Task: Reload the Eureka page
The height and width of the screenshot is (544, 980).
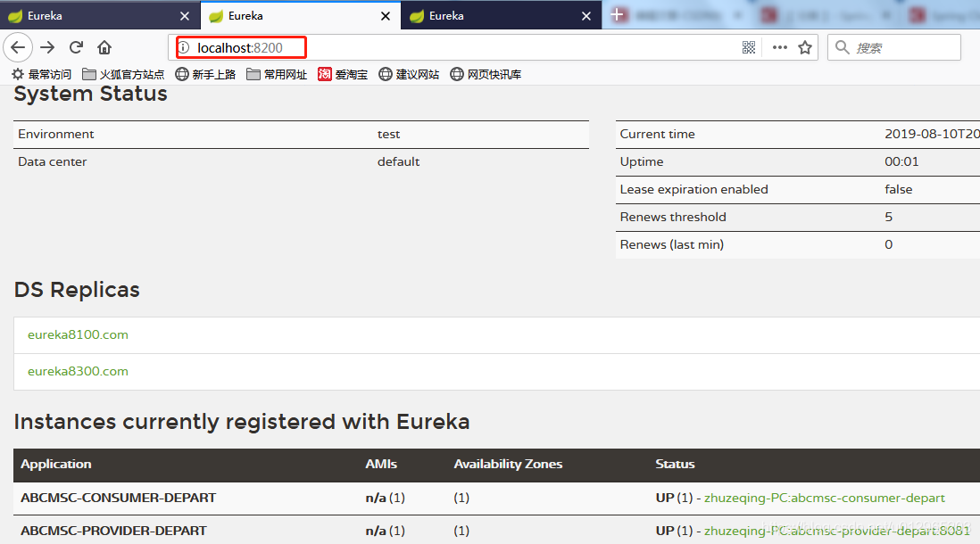Action: 76,47
